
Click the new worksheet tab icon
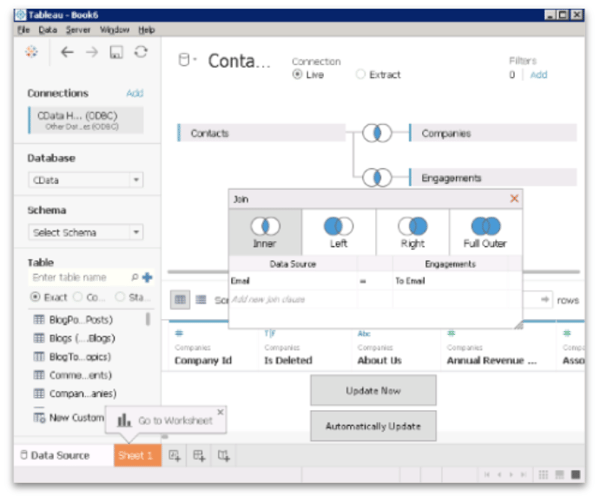coord(175,456)
